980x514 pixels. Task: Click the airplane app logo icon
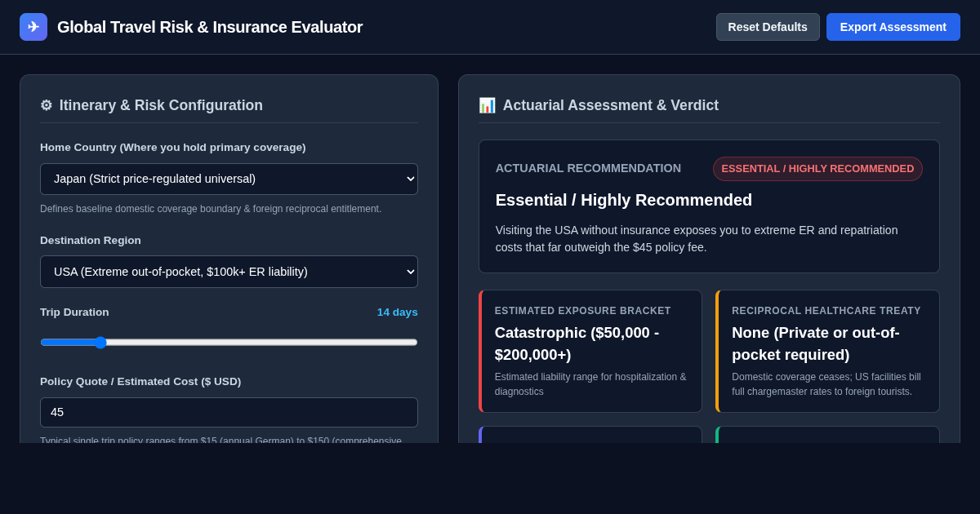(33, 27)
